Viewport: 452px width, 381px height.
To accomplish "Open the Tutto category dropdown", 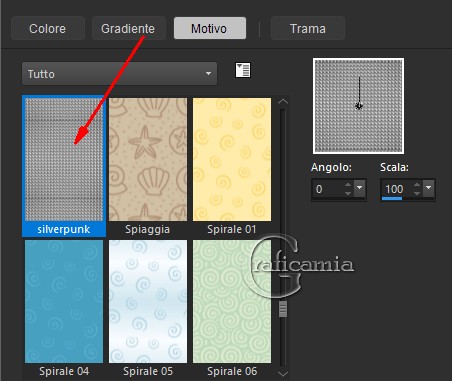I will click(x=119, y=74).
